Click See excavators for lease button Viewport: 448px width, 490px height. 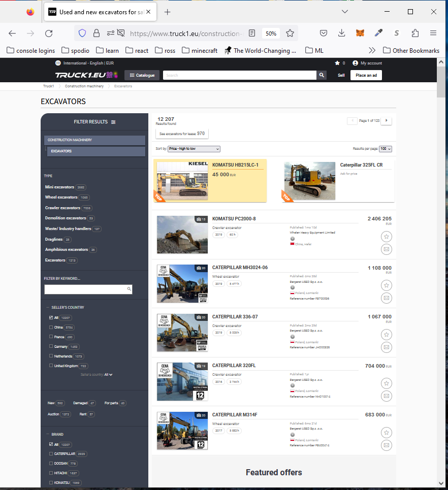point(182,134)
